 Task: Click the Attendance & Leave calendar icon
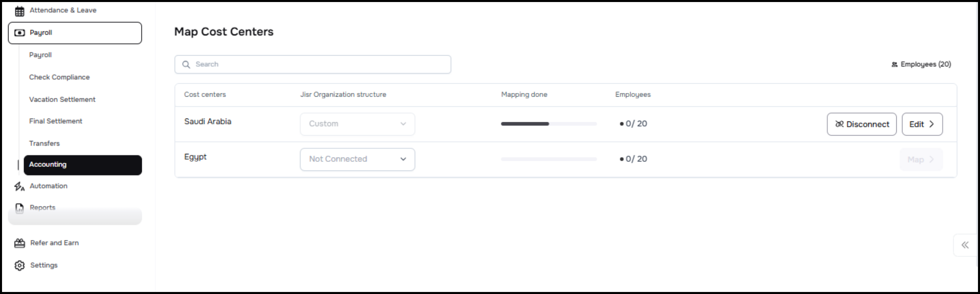[20, 11]
